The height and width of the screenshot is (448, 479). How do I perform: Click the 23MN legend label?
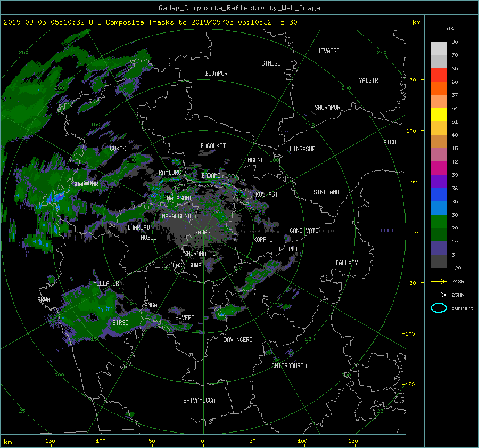458,295
